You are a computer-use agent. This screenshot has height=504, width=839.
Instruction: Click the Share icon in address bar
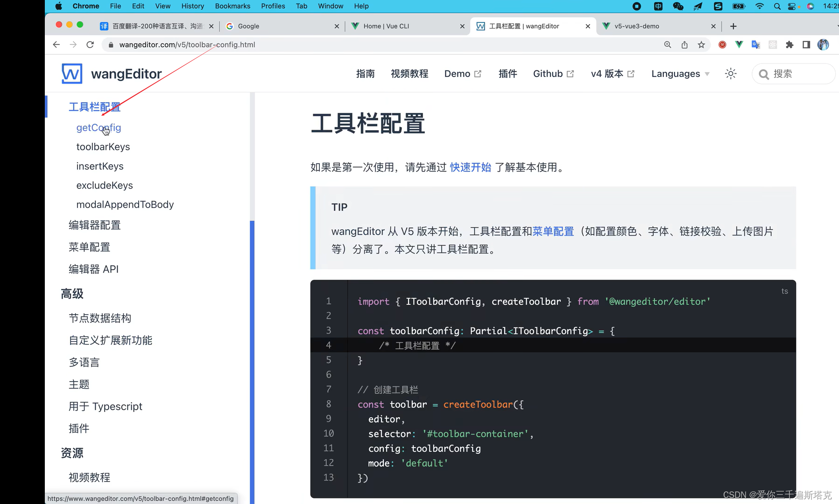(x=684, y=44)
